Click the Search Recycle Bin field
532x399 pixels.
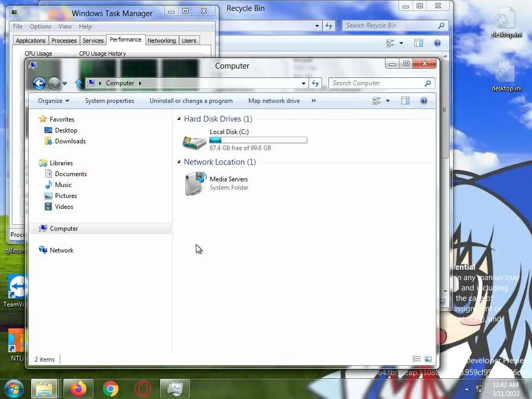coord(395,25)
